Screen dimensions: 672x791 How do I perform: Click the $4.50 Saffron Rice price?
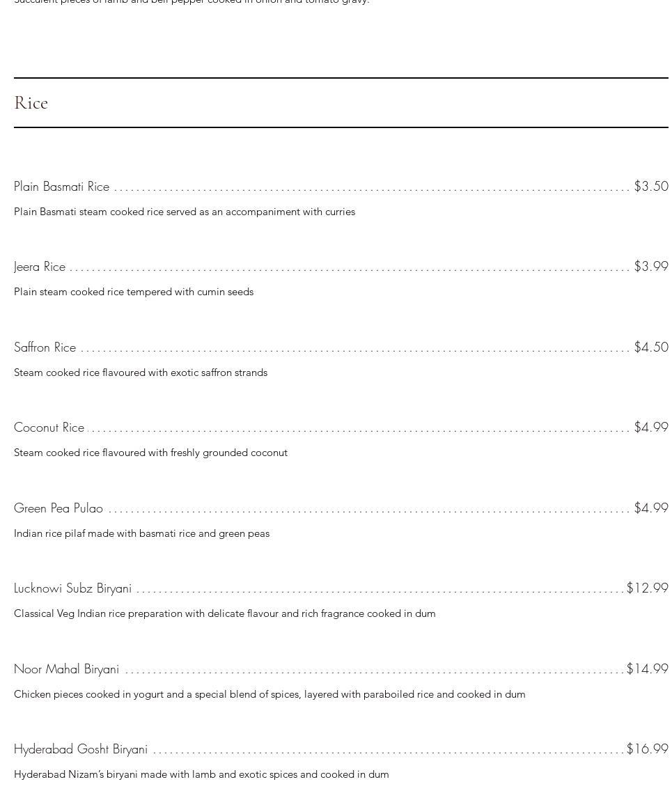(x=650, y=347)
